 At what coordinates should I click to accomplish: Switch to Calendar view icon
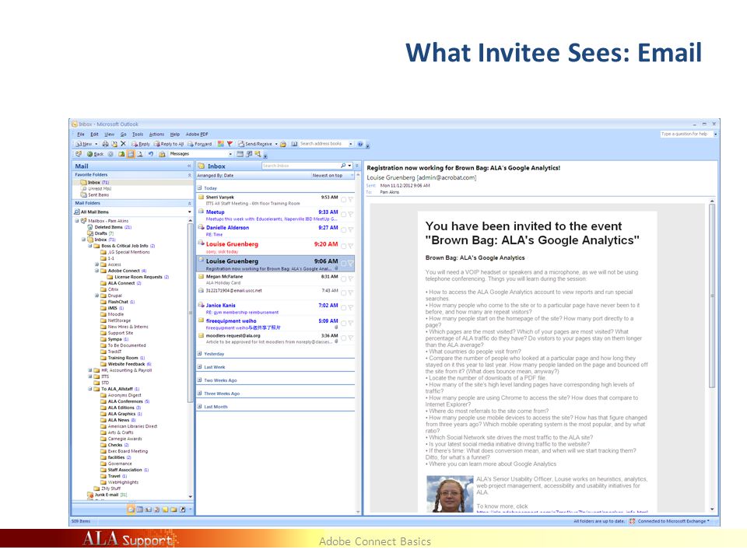[x=140, y=509]
